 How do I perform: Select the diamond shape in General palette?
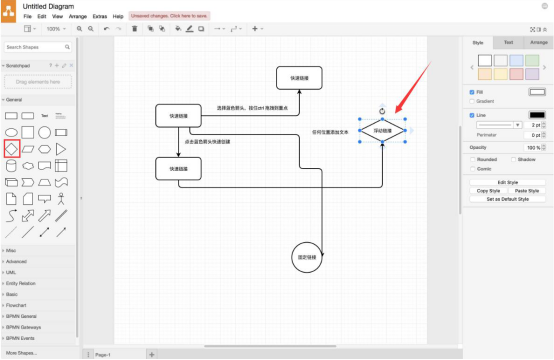point(12,149)
